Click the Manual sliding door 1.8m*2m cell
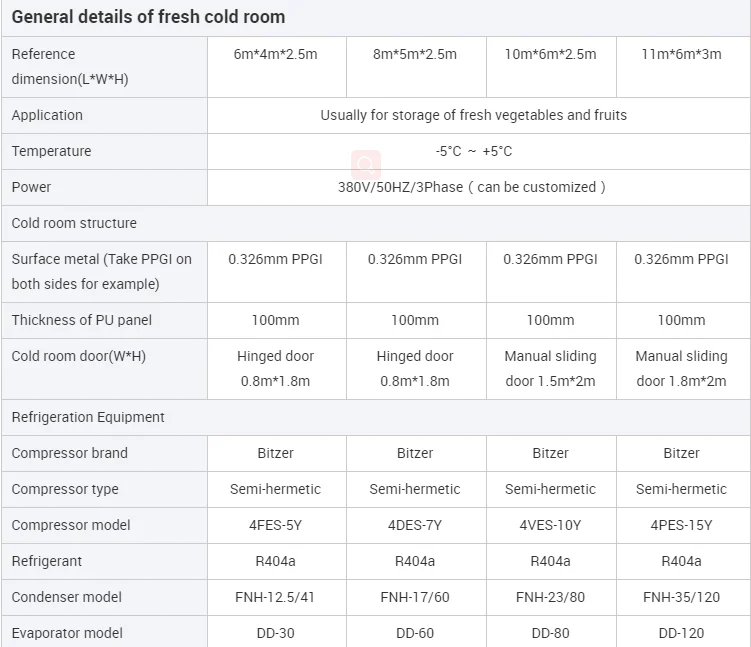This screenshot has height=647, width=751. [681, 368]
